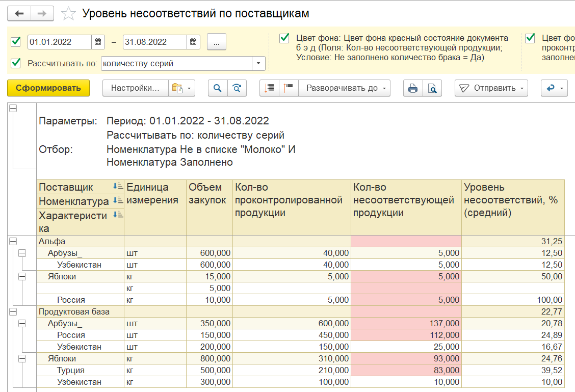Open Настройки... report settings
575x392 pixels.
click(135, 88)
